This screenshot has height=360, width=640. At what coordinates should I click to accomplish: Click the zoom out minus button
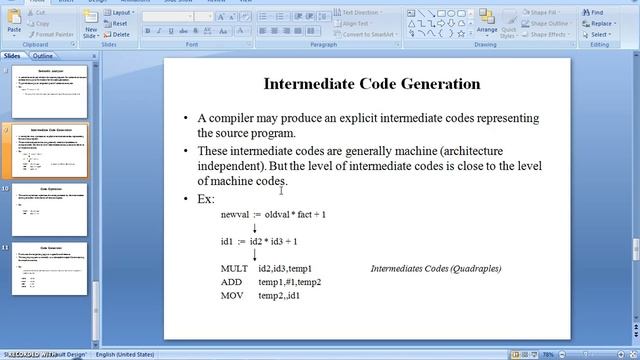pyautogui.click(x=562, y=355)
